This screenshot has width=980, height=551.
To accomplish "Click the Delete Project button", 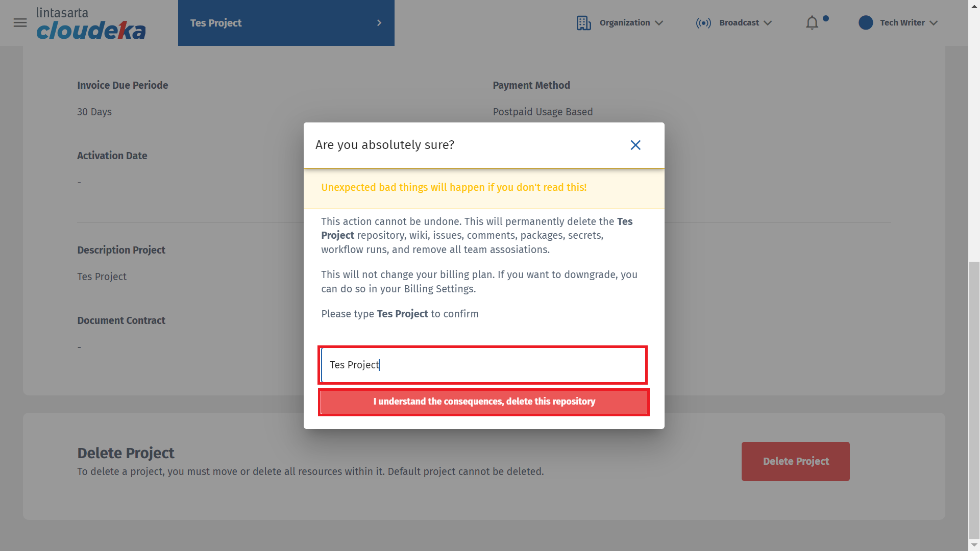I will (x=795, y=461).
